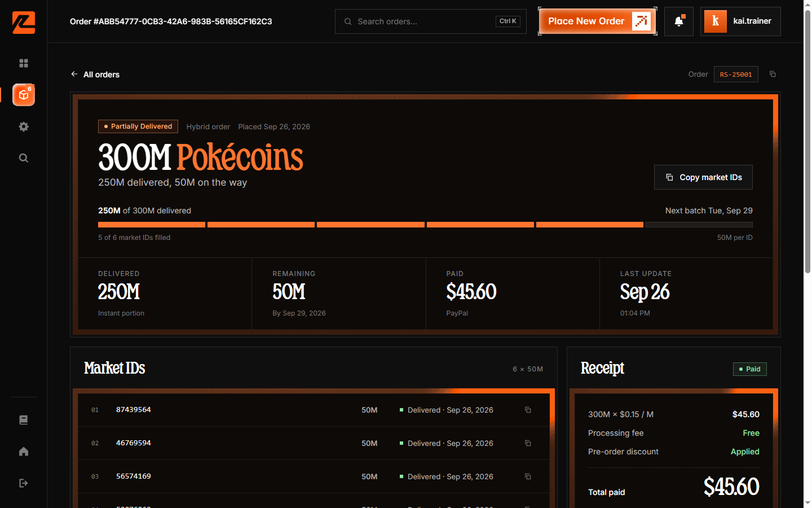
Task: Copy market ID 87439564
Action: 528,410
